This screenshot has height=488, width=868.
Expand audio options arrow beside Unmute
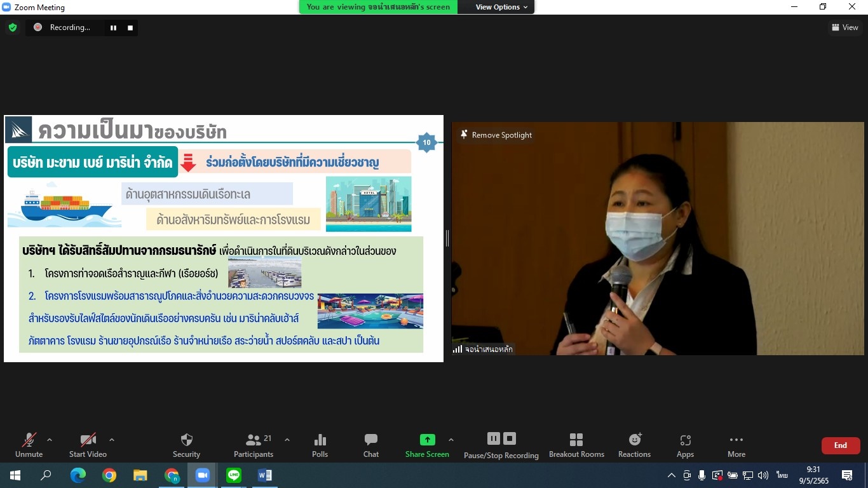(x=50, y=440)
